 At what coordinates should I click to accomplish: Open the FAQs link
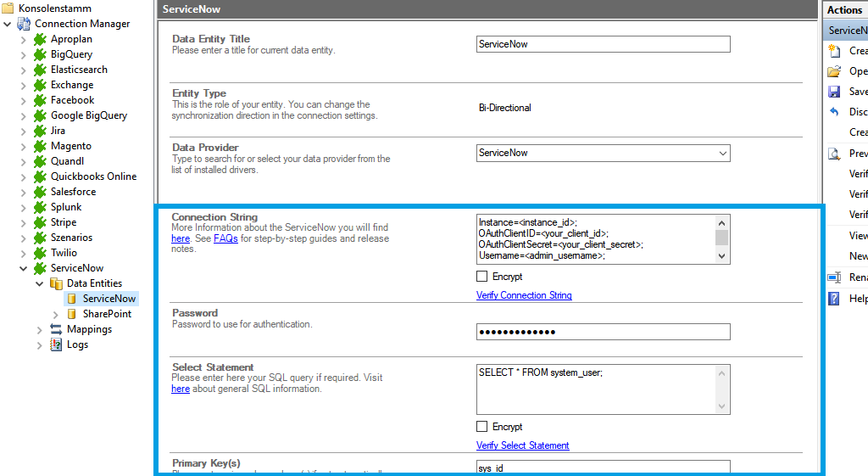click(225, 239)
